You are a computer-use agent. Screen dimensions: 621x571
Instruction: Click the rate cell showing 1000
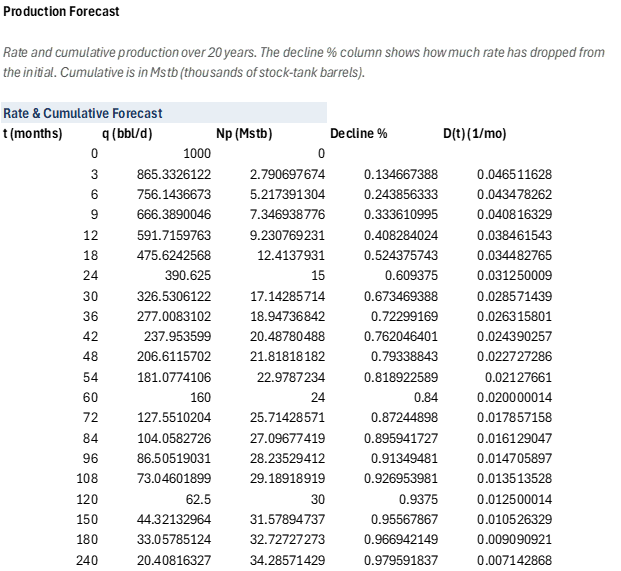(197, 154)
